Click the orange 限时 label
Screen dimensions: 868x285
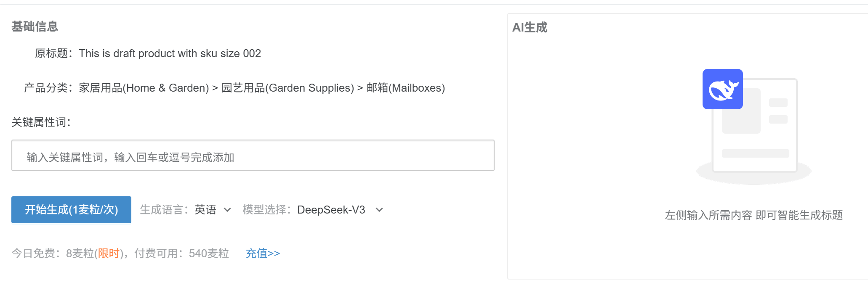click(109, 253)
